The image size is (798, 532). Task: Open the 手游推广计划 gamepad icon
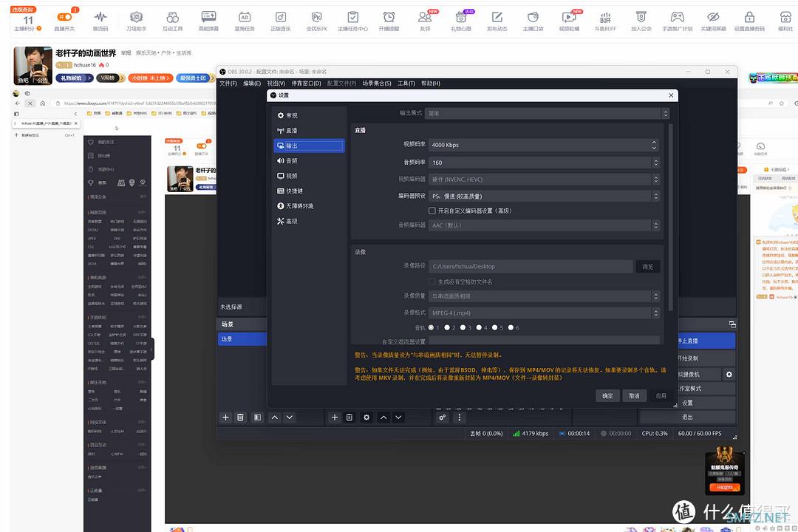678,21
